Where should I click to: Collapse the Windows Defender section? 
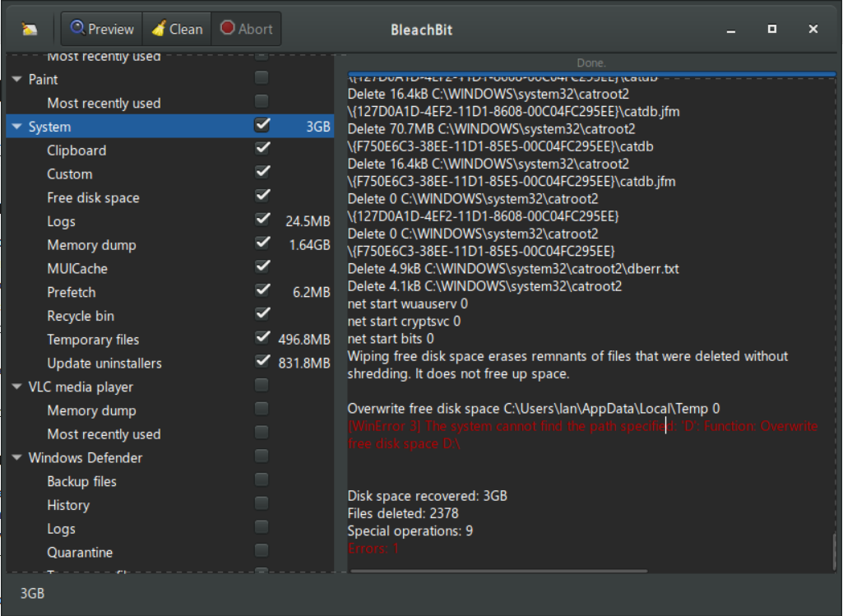[16, 458]
